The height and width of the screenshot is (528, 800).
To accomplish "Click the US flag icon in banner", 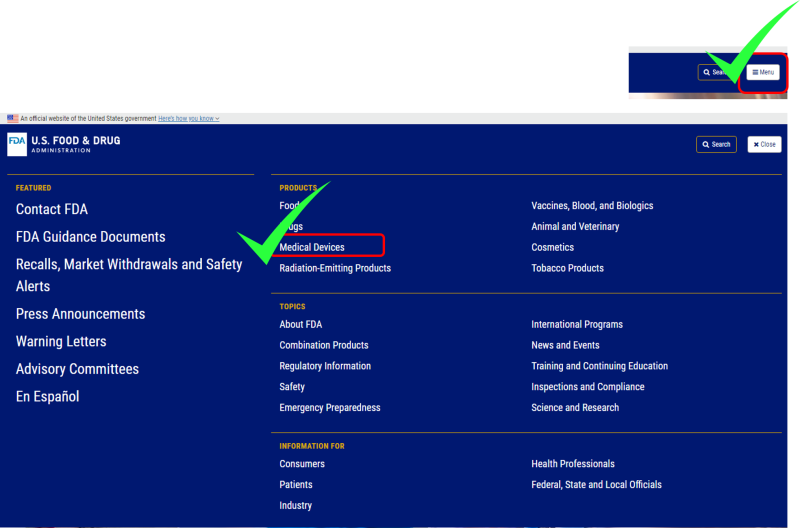I will click(13, 118).
